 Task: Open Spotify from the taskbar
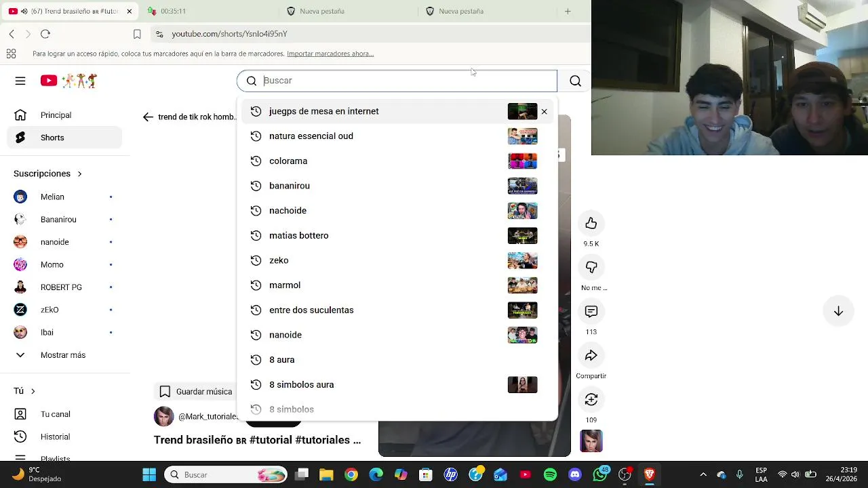[x=550, y=474]
